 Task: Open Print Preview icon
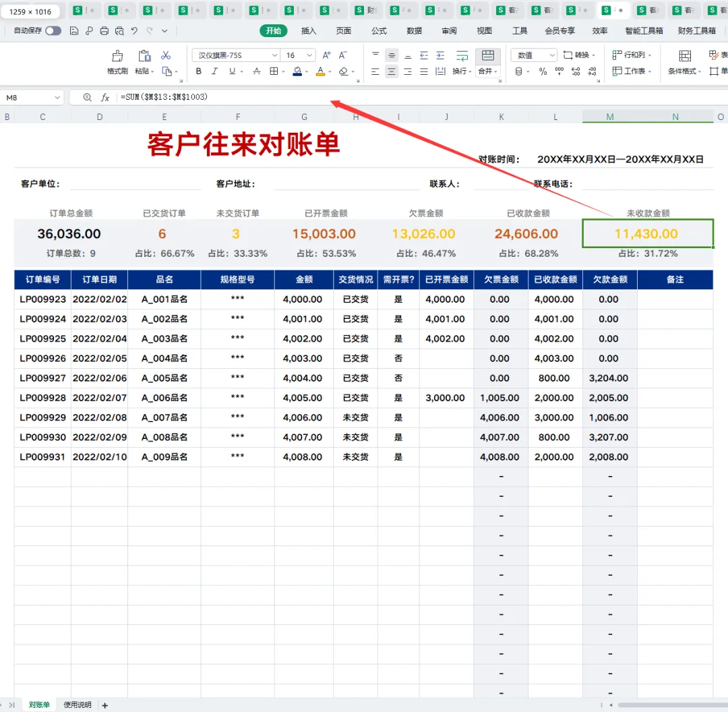pos(119,30)
